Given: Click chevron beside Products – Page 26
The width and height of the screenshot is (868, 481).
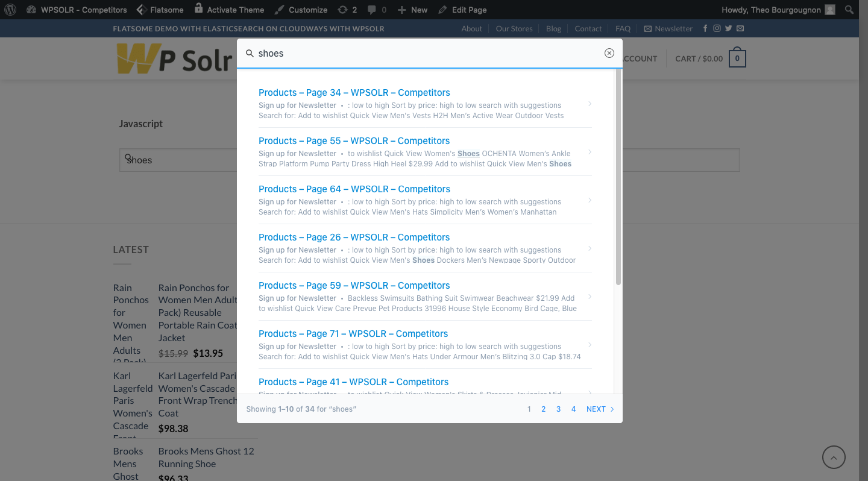Looking at the screenshot, I should pyautogui.click(x=590, y=248).
